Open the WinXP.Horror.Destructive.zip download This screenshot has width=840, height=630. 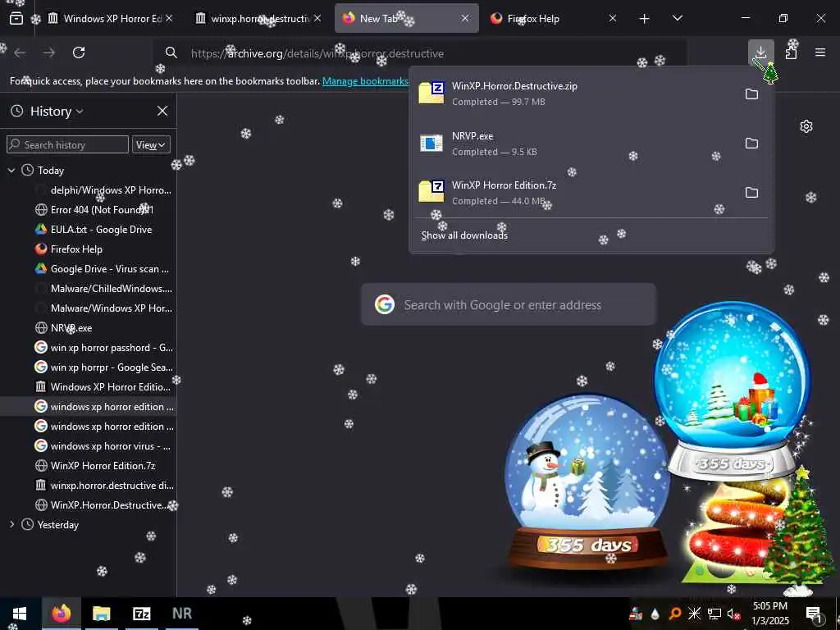click(576, 94)
